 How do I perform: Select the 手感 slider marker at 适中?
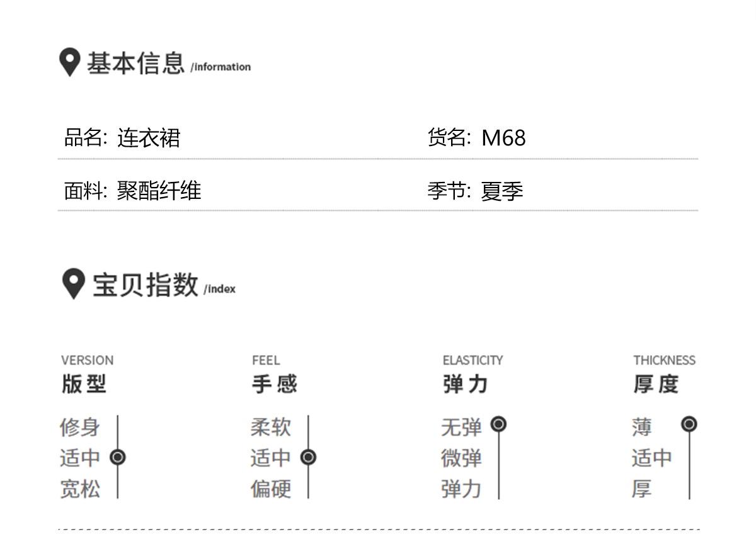[308, 457]
